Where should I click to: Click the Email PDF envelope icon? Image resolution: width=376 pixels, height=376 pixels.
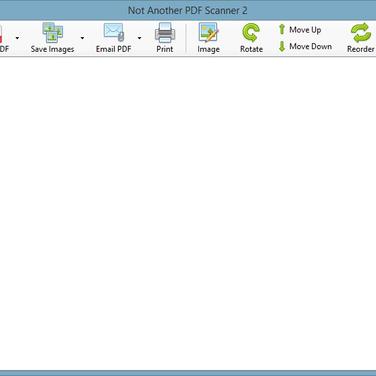coord(114,32)
